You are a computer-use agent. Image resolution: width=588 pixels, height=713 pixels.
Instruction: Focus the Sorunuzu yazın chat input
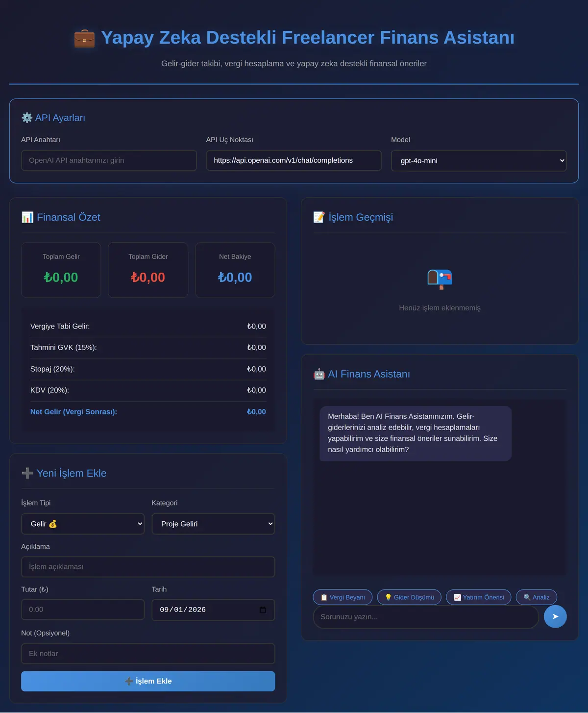pos(426,617)
